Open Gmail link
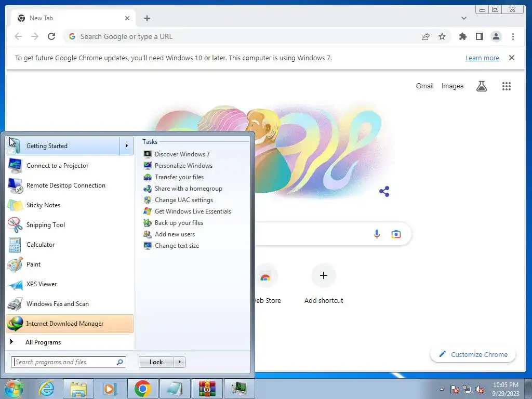The image size is (532, 399). (x=425, y=86)
